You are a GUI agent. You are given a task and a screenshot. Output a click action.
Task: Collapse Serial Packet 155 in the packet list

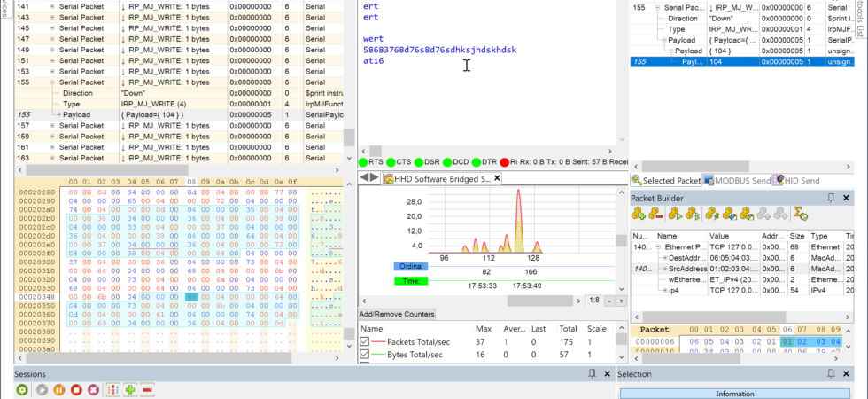(52, 82)
